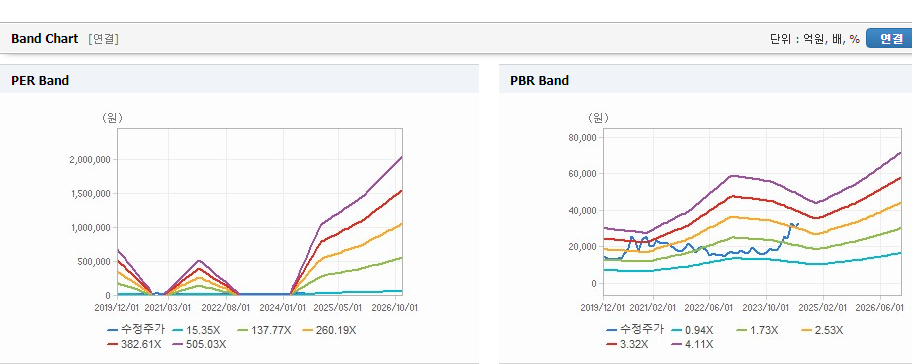The width and height of the screenshot is (912, 364).
Task: Toggle the 3.32X legend entry
Action: tap(627, 344)
